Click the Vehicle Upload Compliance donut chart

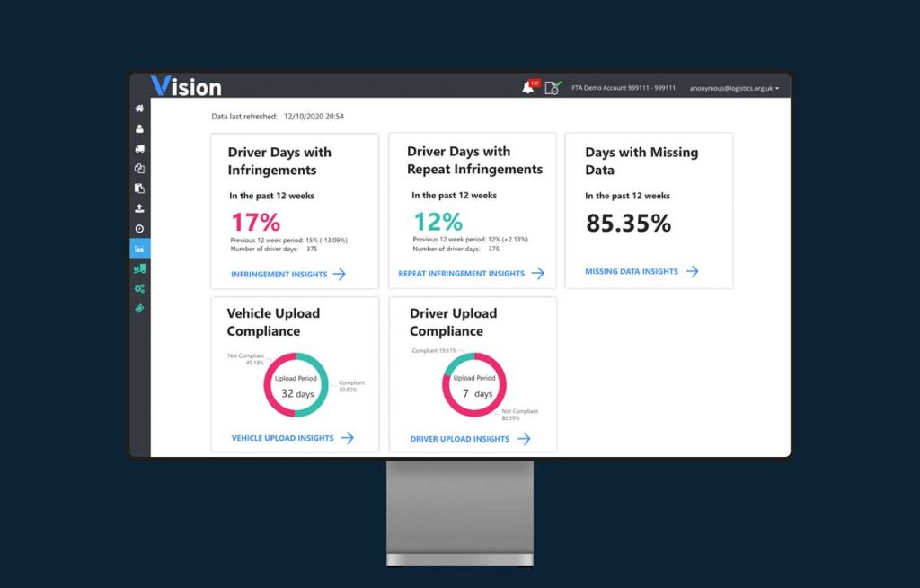[296, 384]
